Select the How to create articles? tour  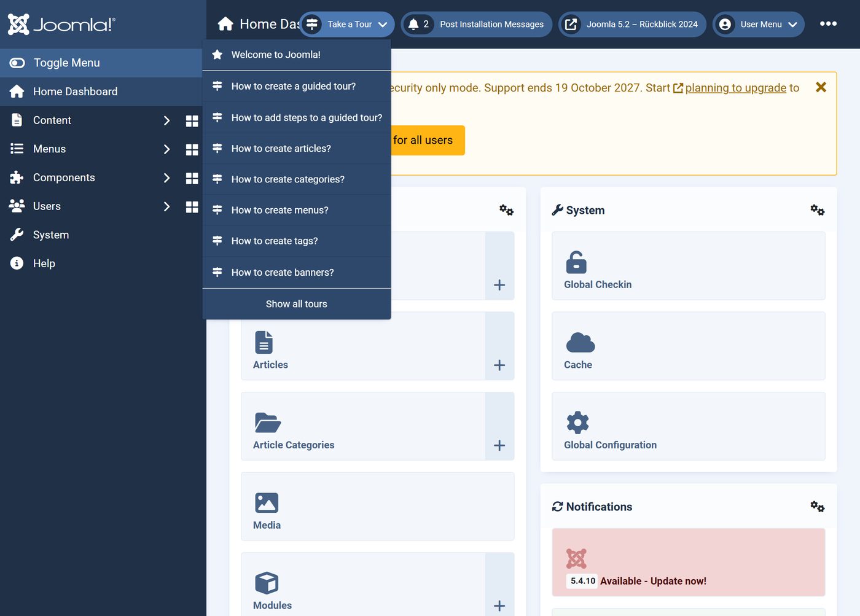click(297, 149)
